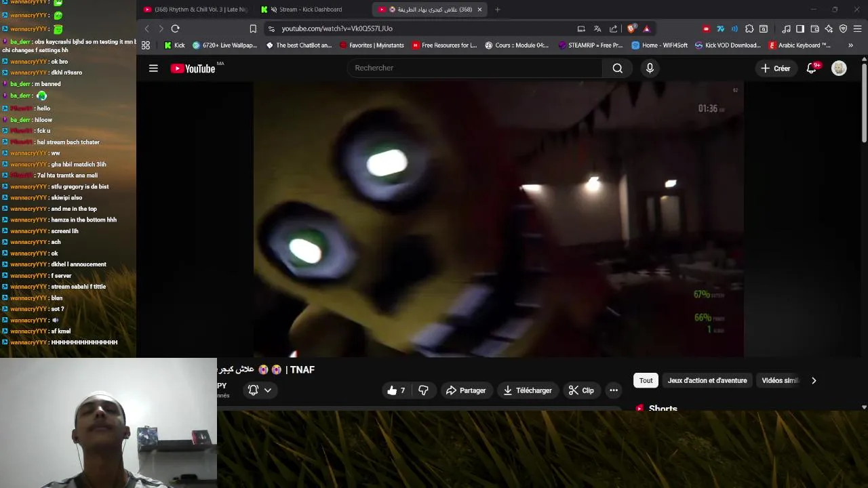Screen dimensions: 868x488
Task: Open Brave Rewards triangle icon
Action: tap(646, 28)
